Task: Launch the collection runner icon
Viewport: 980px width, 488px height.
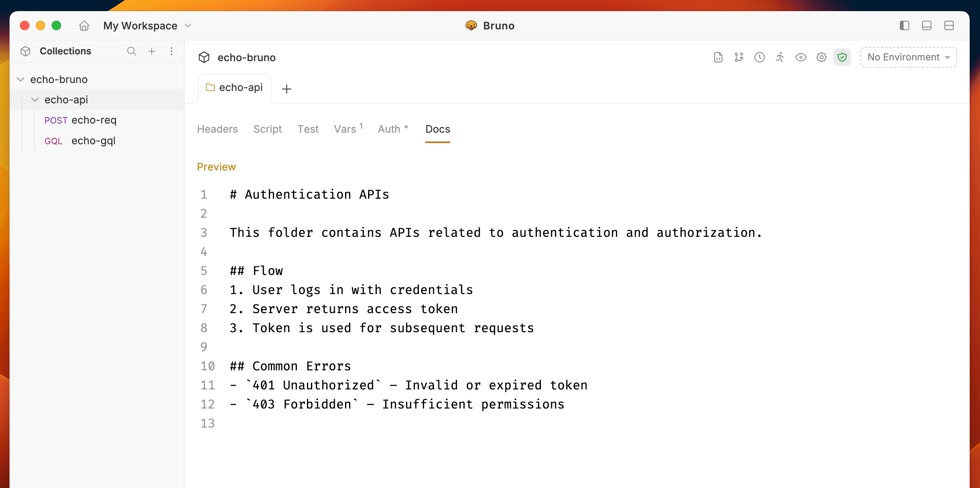Action: [x=779, y=57]
